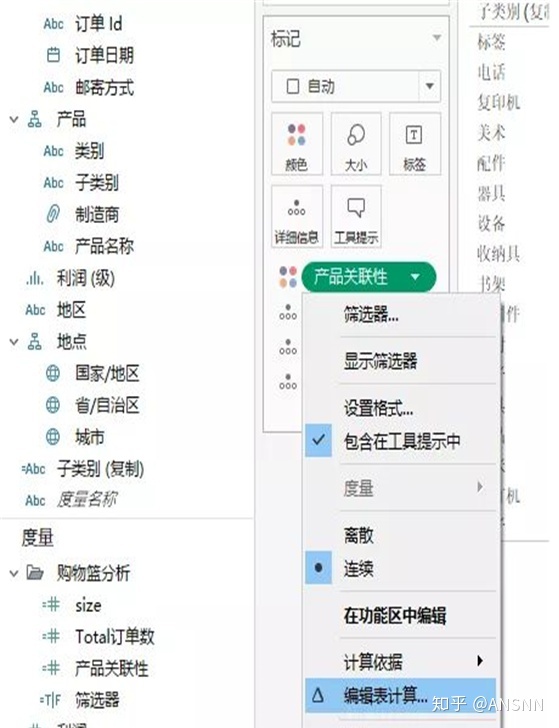This screenshot has width=559, height=728.
Task: Click the hierarchy icon beside 地点
Action: tap(34, 342)
